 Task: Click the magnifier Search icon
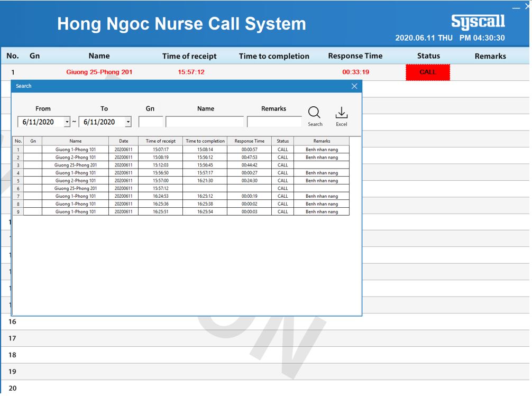[x=314, y=113]
